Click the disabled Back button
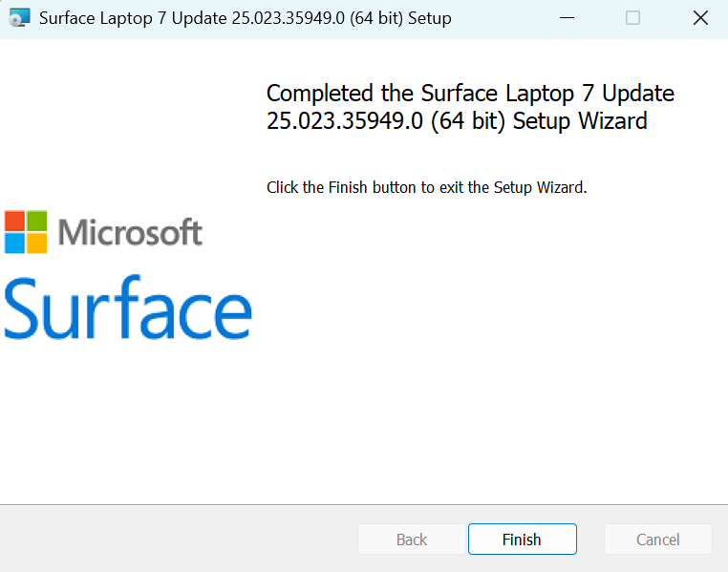The height and width of the screenshot is (572, 728). tap(412, 540)
